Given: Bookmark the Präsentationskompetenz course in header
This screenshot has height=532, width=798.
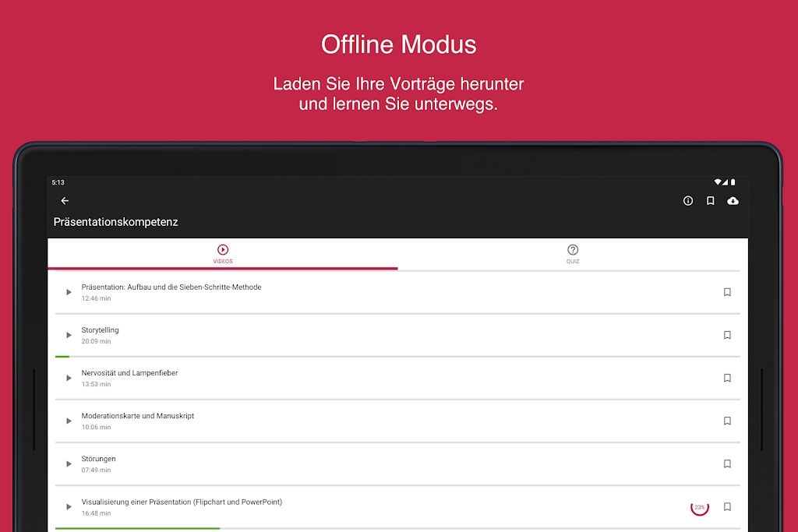Looking at the screenshot, I should point(710,201).
